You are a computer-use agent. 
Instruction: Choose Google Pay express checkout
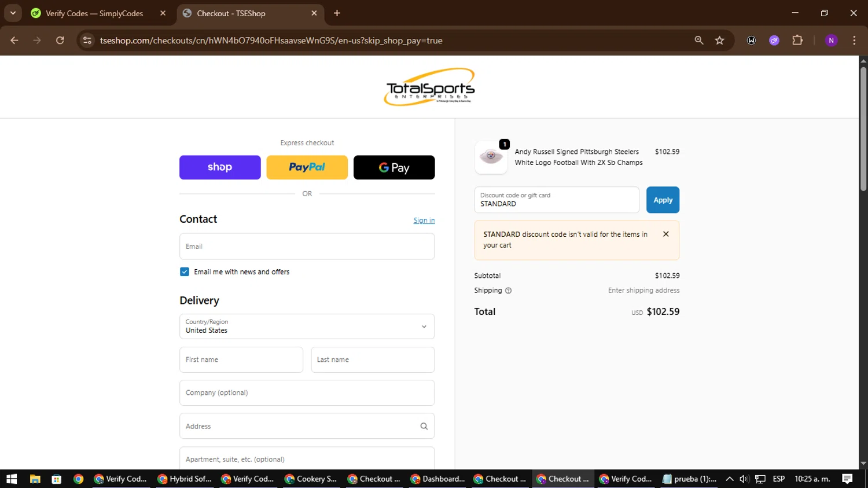point(394,167)
